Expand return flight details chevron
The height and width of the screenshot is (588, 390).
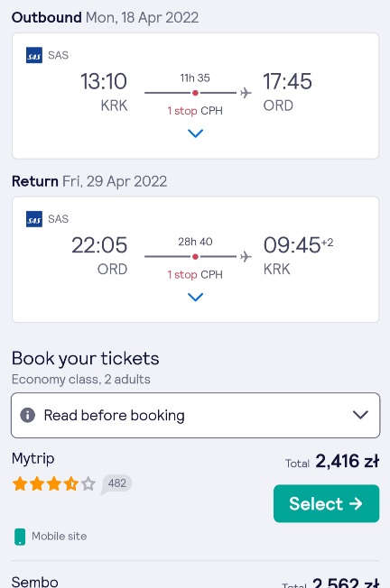(x=195, y=297)
